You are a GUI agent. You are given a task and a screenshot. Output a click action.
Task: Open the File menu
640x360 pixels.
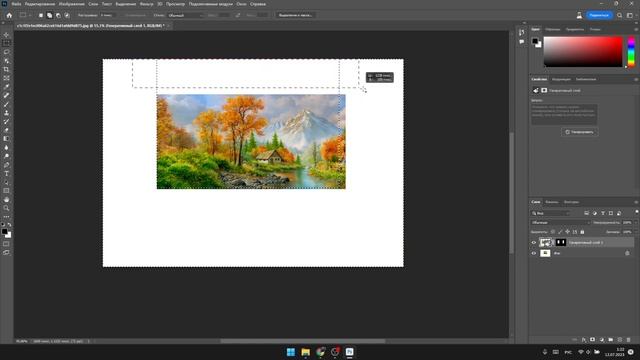tap(16, 4)
